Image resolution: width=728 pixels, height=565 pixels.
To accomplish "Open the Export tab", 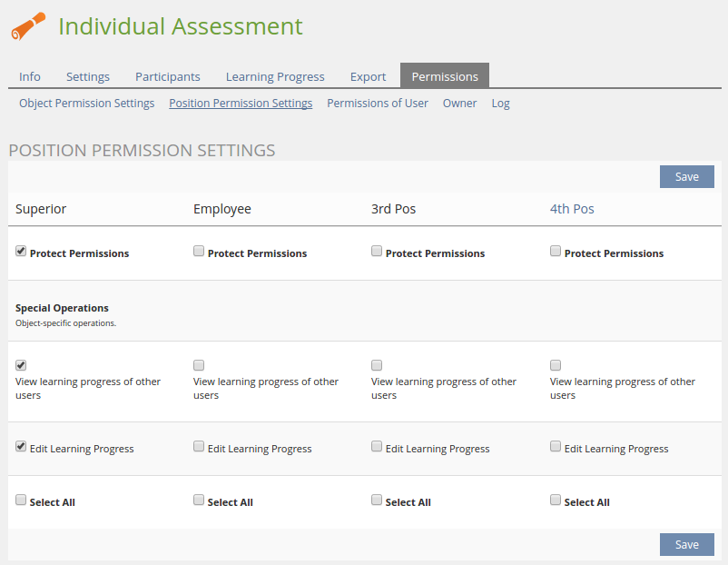I will [x=368, y=76].
